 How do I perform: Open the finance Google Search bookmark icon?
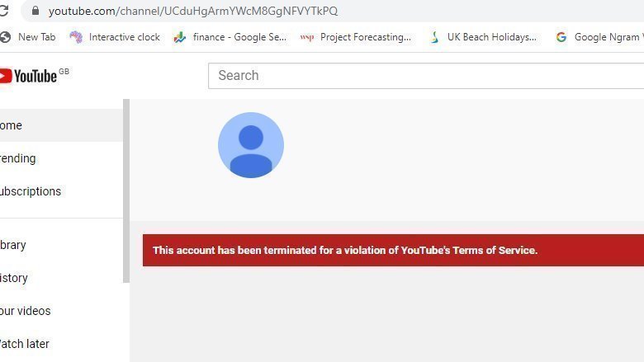click(179, 37)
